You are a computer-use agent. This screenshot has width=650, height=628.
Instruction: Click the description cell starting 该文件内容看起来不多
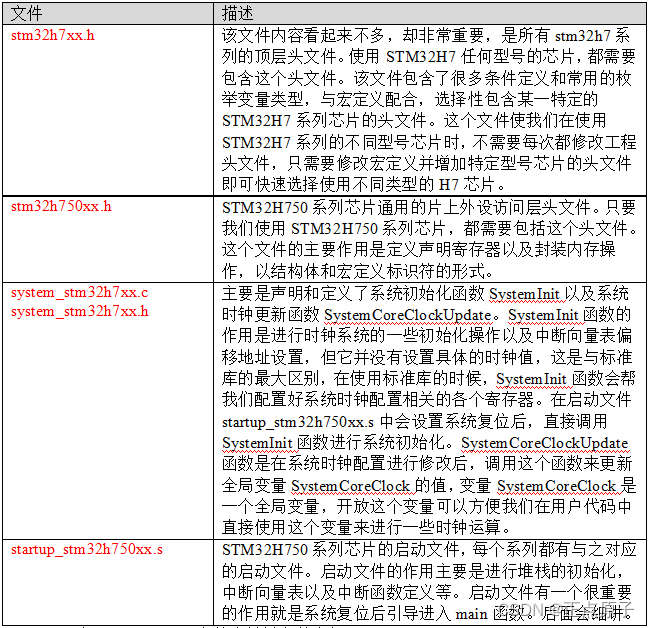point(430,110)
